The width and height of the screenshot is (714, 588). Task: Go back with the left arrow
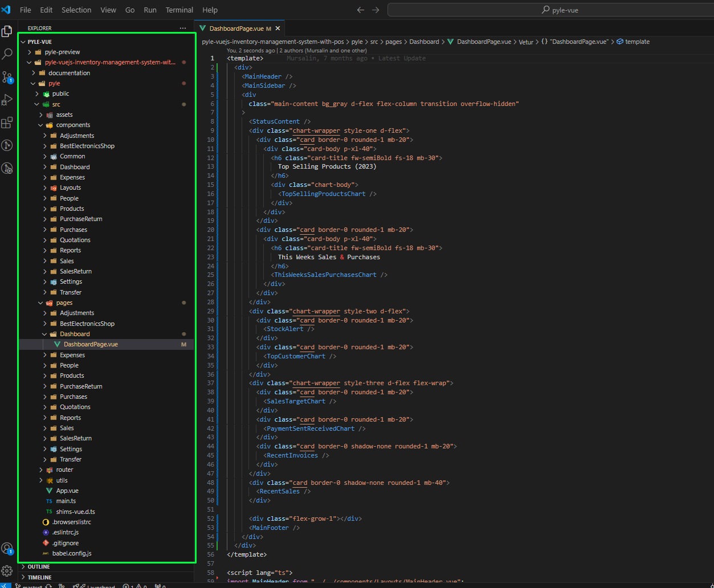(360, 10)
